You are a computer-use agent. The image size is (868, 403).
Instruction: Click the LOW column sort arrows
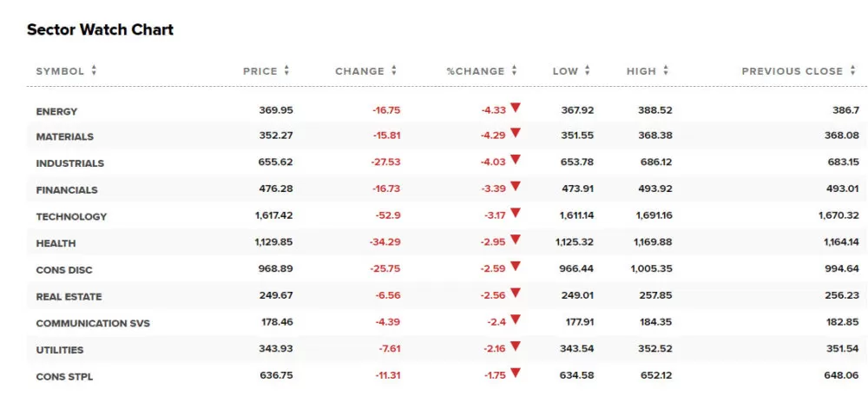[588, 70]
